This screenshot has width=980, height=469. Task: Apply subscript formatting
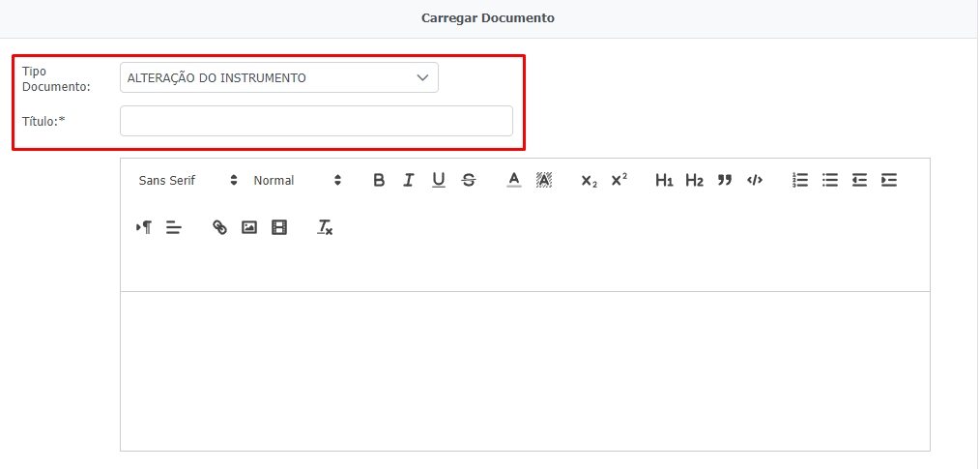(589, 180)
